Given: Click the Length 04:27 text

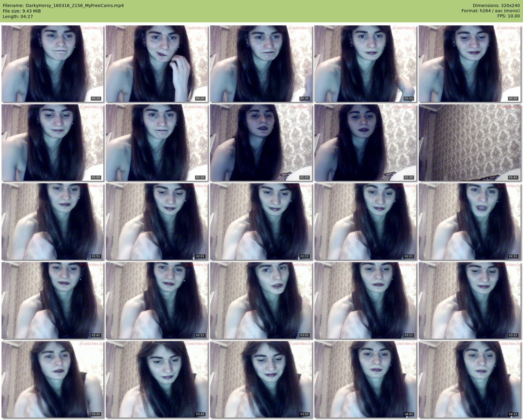Looking at the screenshot, I should 18,17.
